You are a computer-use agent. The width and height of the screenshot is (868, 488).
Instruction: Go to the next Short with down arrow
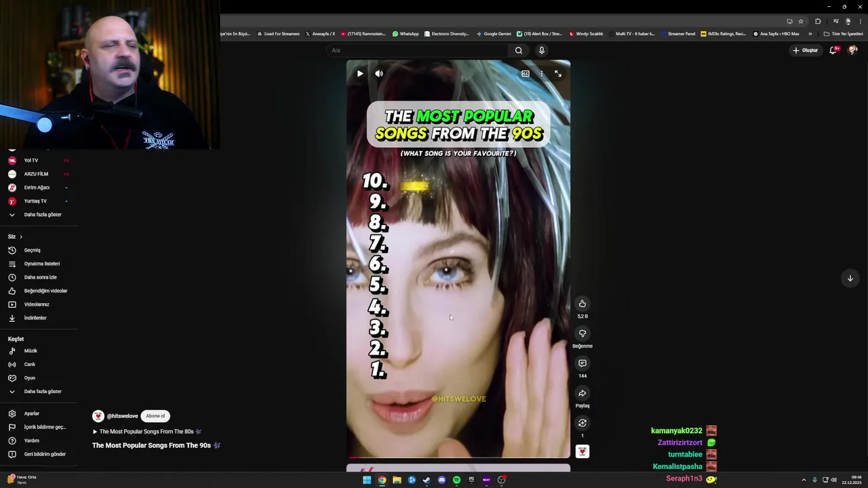tap(850, 278)
